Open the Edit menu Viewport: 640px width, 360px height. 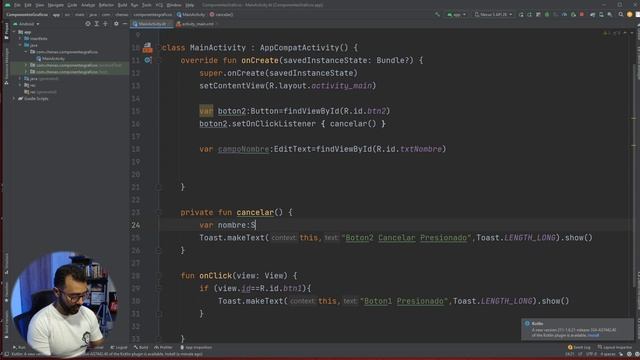tap(28, 5)
